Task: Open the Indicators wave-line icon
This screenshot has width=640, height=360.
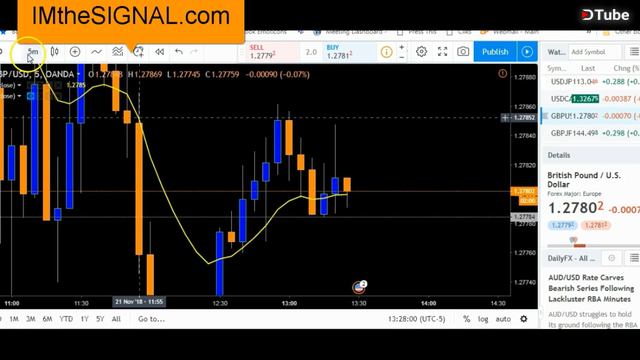Action: coord(96,52)
